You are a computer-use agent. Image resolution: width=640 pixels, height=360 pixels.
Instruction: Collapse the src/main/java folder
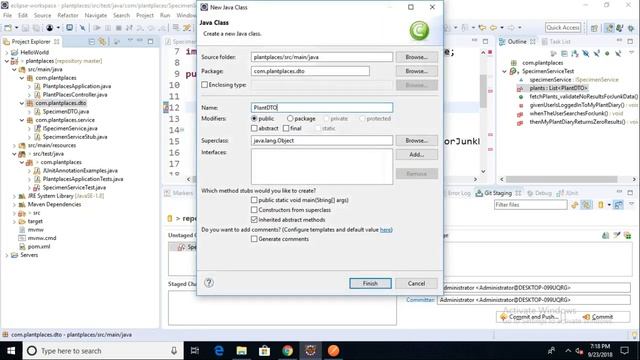(x=14, y=69)
